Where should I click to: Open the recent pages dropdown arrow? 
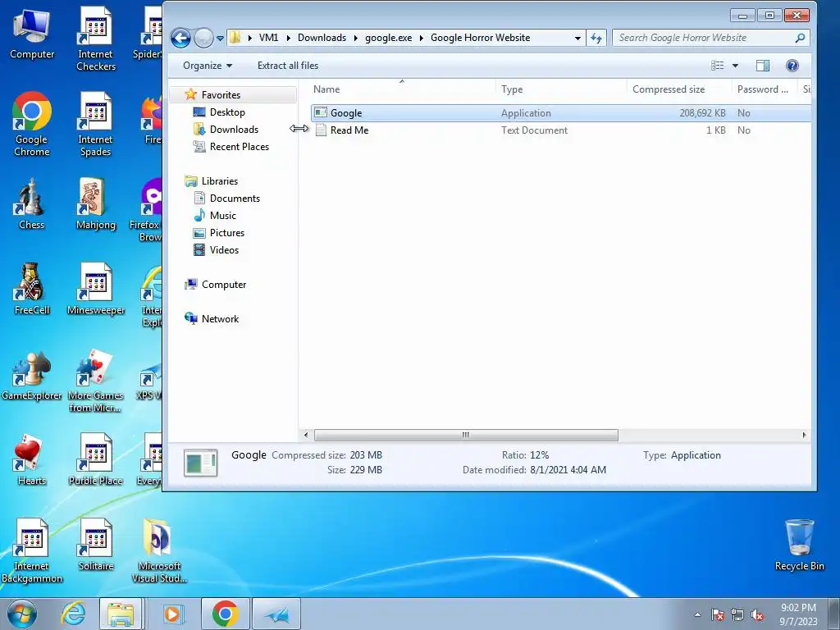pos(220,39)
